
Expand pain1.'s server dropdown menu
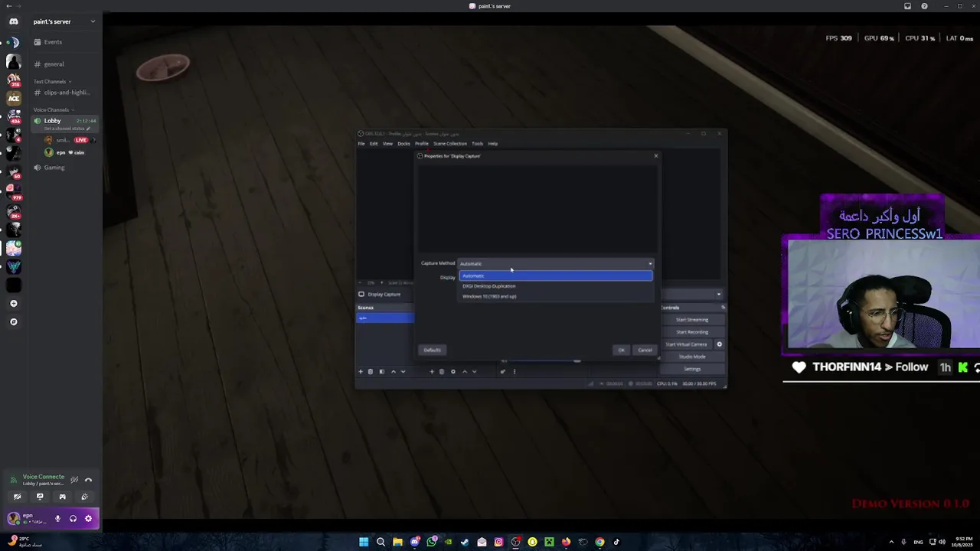(x=93, y=21)
